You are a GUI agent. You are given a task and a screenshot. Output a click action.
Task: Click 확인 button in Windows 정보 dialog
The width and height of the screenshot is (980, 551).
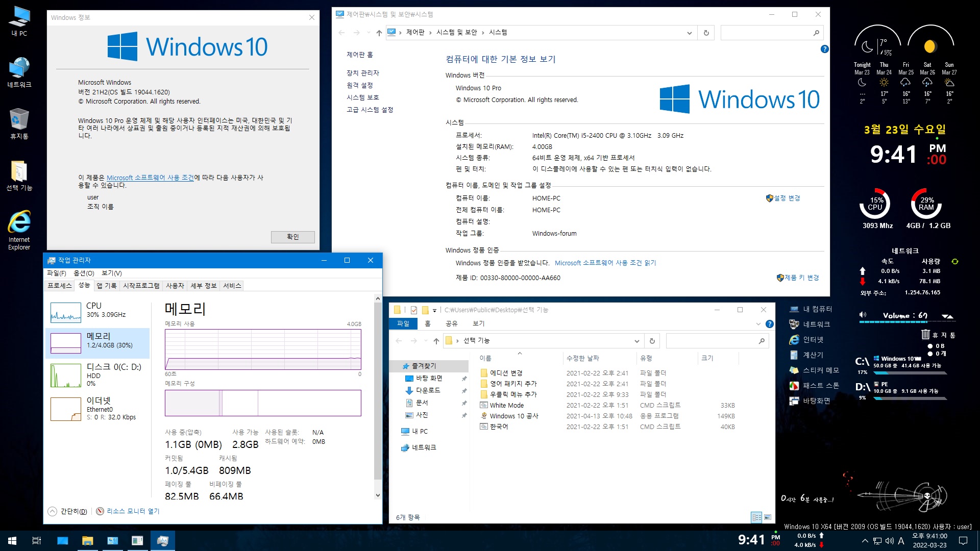[x=293, y=237]
